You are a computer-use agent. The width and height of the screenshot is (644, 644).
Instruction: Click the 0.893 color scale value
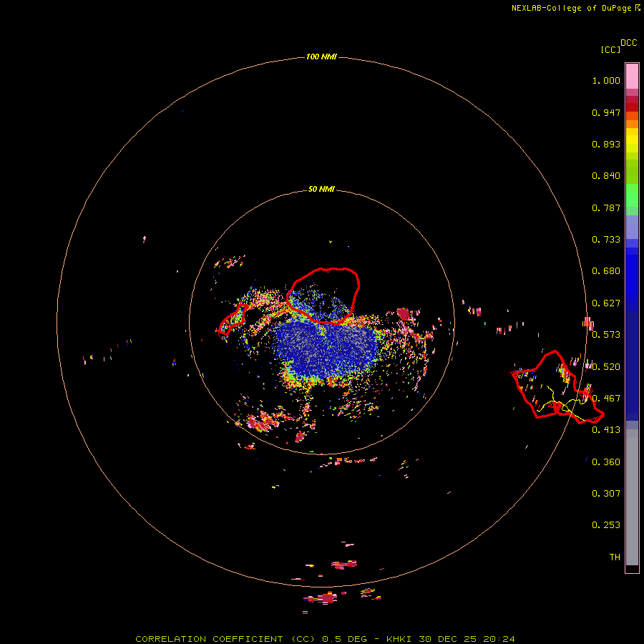(x=606, y=144)
